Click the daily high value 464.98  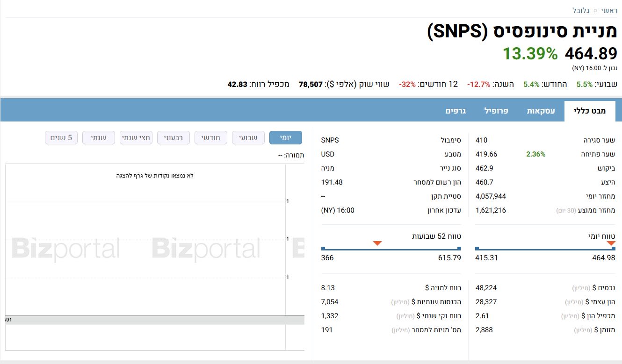point(604,258)
